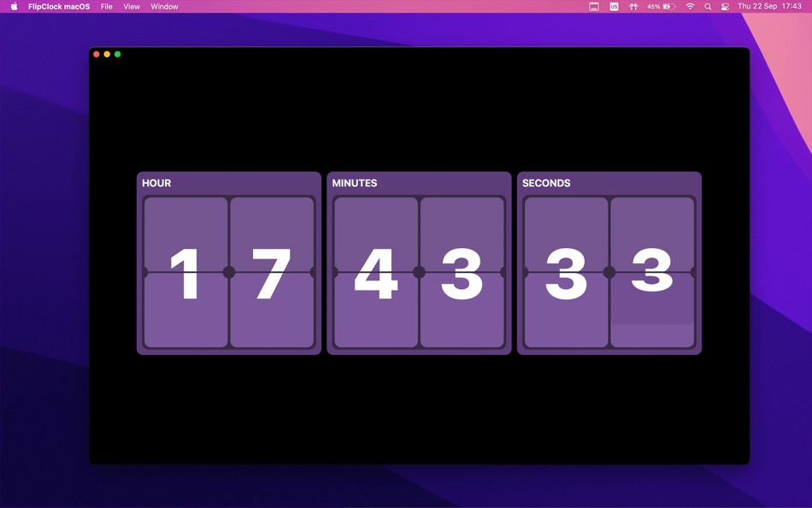Minimize the FlipClock window with yellow button
This screenshot has height=508, width=812.
[x=107, y=54]
